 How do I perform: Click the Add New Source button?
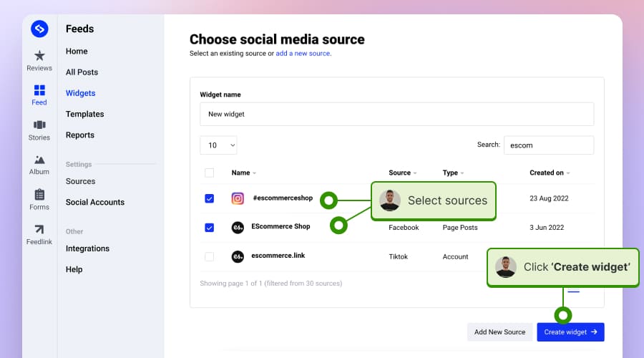[x=500, y=332]
